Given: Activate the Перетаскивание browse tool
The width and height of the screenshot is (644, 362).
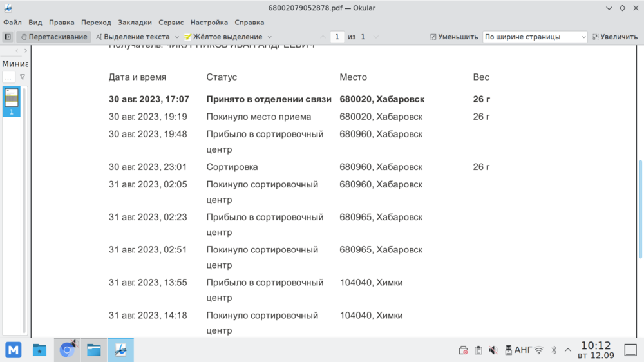Looking at the screenshot, I should (x=54, y=37).
